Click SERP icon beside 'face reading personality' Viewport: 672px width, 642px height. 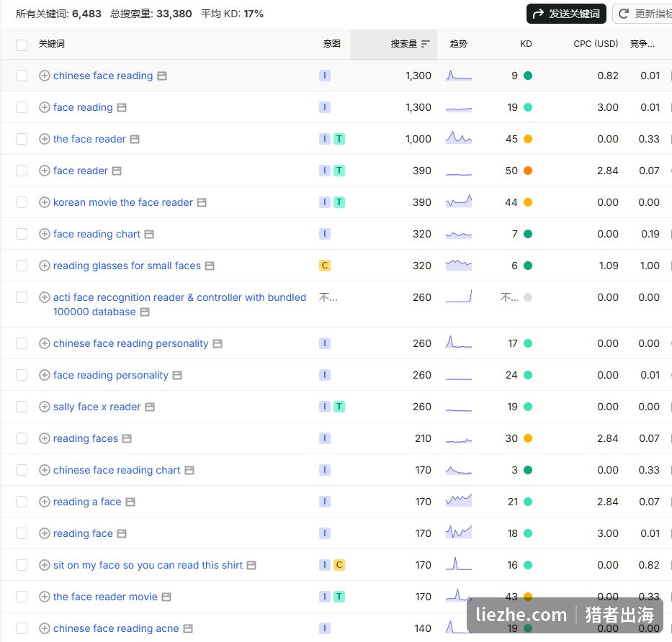pyautogui.click(x=177, y=376)
